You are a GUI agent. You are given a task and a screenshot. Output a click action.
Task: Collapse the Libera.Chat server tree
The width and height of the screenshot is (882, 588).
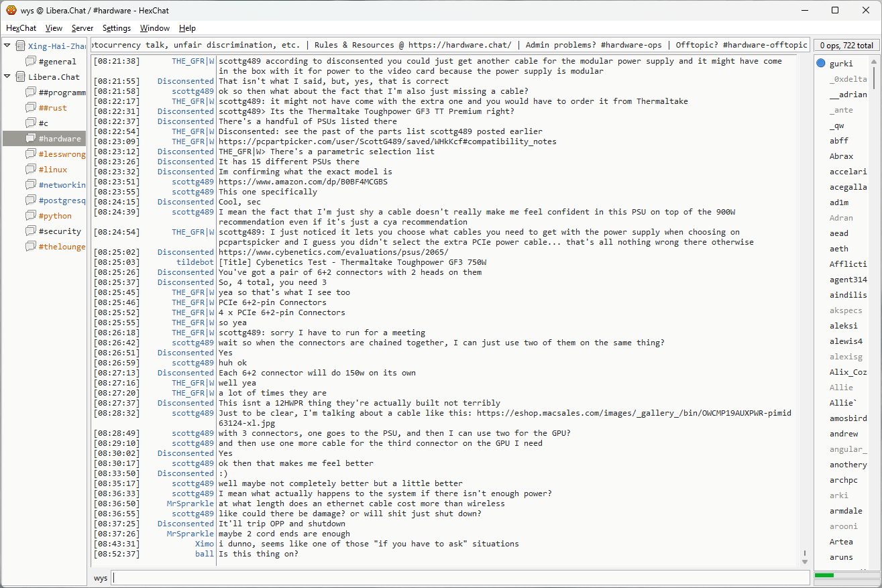click(x=7, y=77)
